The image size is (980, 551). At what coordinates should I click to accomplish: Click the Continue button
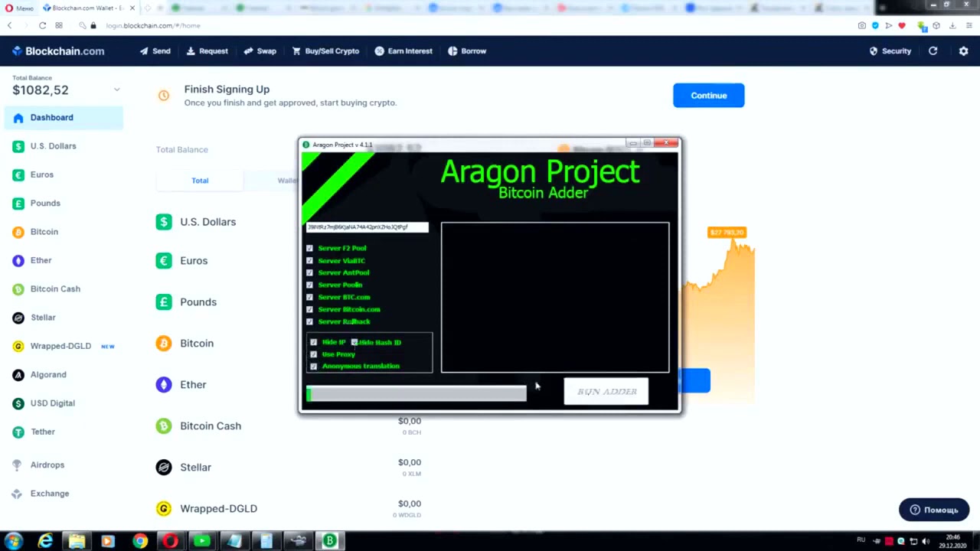point(708,96)
